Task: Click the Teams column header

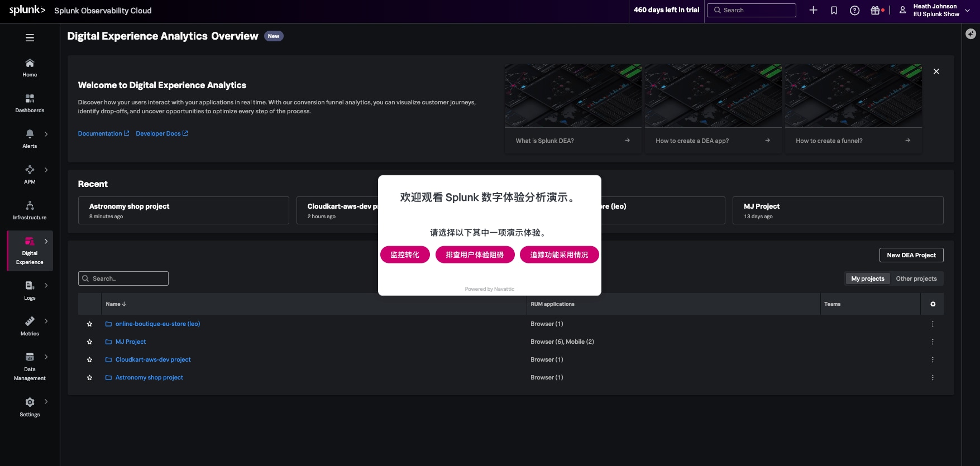Action: click(832, 304)
